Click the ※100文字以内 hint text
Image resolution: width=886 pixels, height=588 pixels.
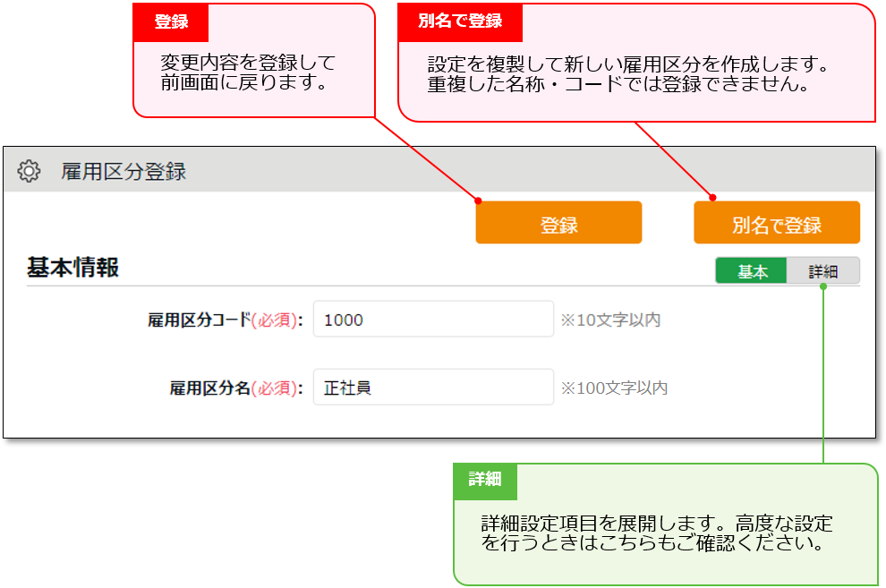pyautogui.click(x=614, y=388)
